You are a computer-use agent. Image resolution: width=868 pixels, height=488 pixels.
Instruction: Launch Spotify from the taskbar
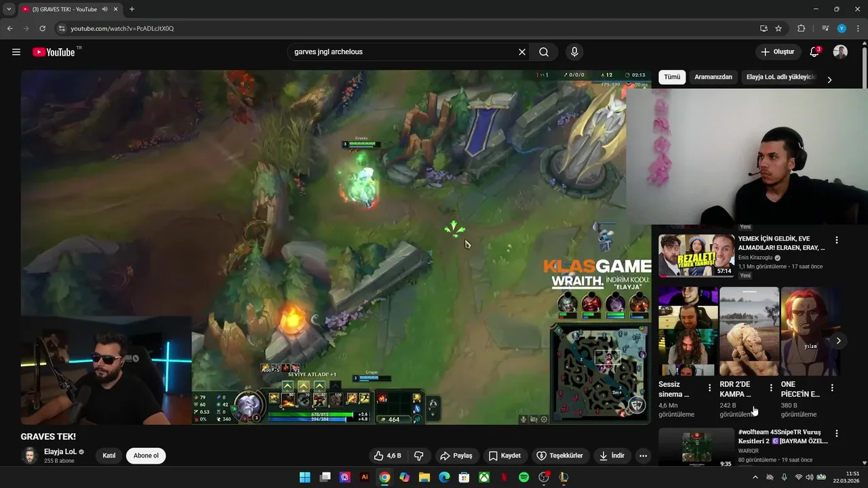point(524,477)
